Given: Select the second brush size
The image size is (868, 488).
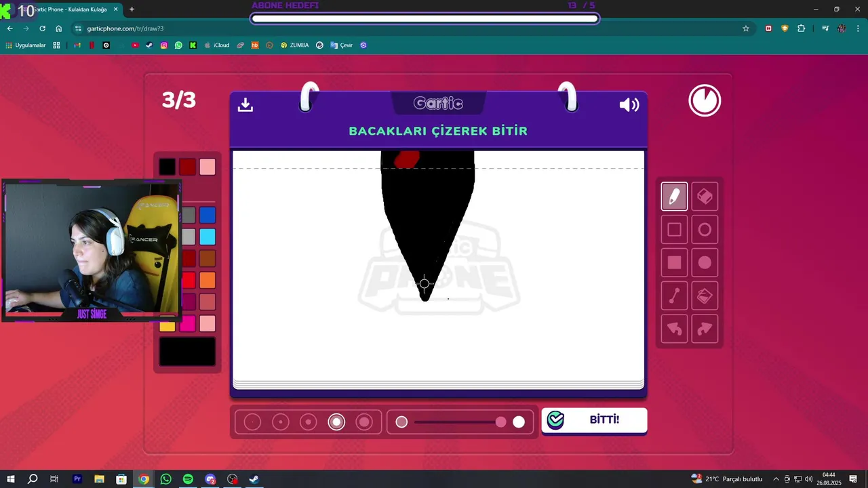Looking at the screenshot, I should [x=281, y=422].
